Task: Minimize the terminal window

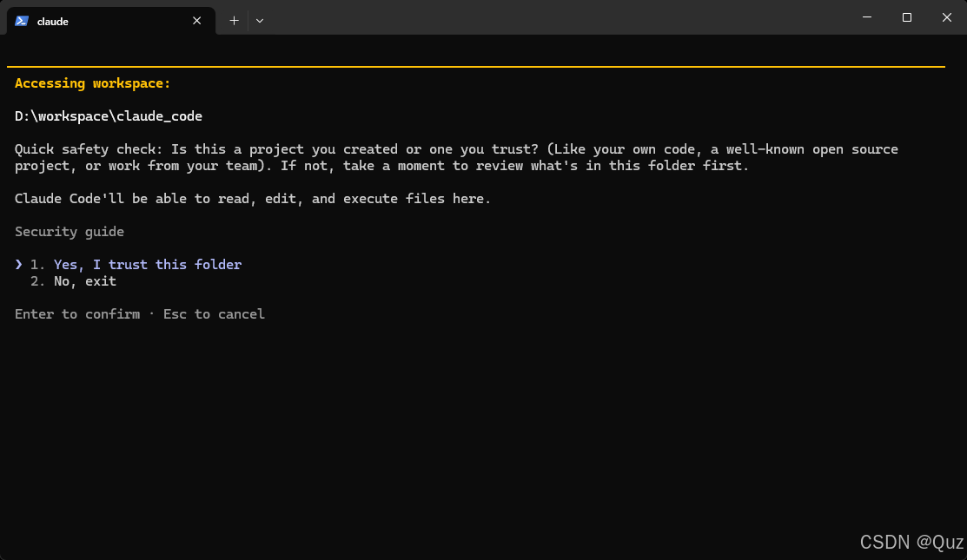Action: click(867, 17)
